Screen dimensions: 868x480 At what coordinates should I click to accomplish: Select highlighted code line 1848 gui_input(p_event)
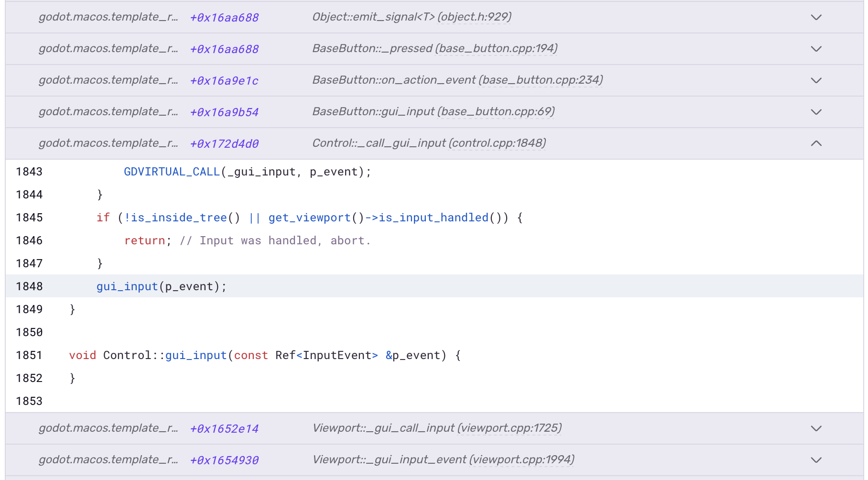point(161,286)
